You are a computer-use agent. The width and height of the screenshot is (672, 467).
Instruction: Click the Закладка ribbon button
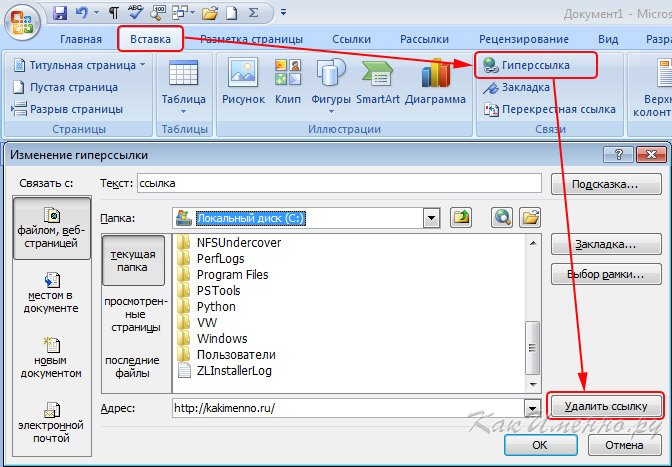point(516,87)
